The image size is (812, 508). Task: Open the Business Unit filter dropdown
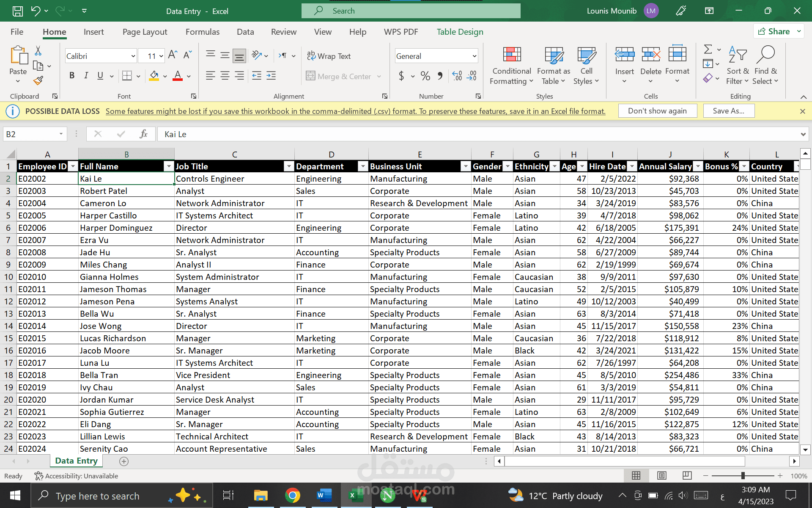tap(466, 166)
